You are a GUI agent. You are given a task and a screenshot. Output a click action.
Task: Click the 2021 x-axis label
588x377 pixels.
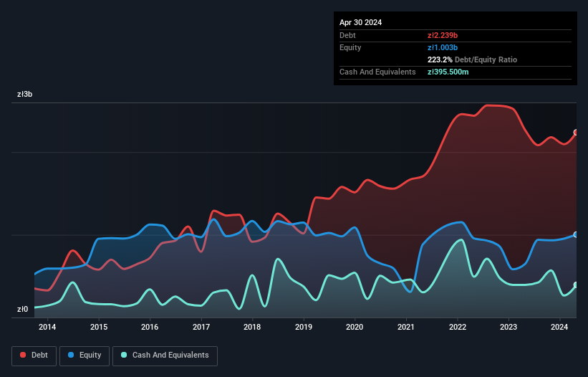pos(406,327)
